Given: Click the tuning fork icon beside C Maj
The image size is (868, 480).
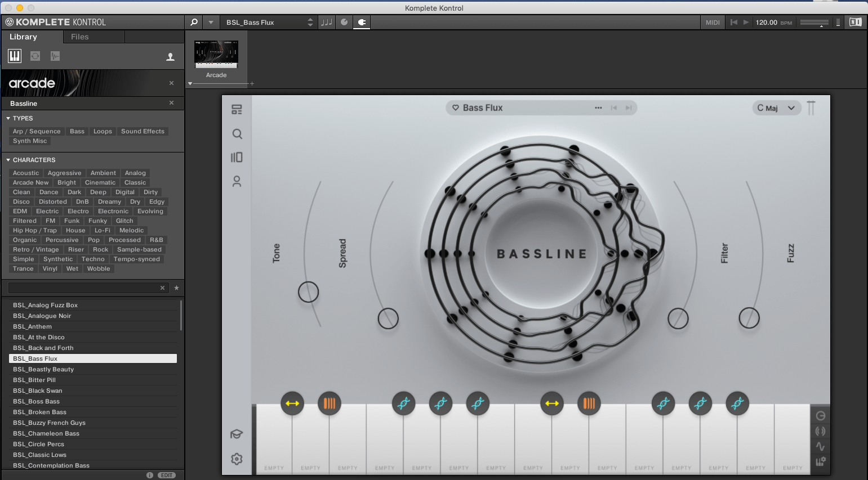Looking at the screenshot, I should (x=811, y=107).
